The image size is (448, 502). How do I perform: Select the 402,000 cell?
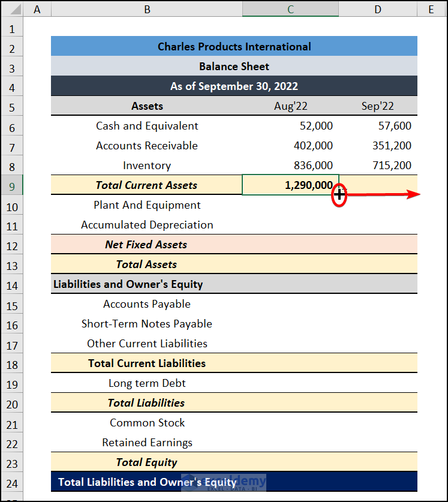pos(290,146)
